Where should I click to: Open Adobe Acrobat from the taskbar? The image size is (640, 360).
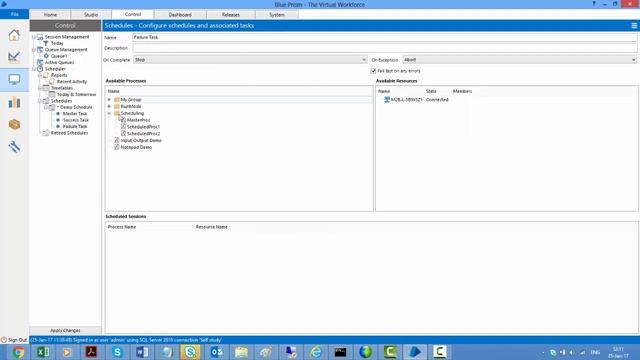91,352
